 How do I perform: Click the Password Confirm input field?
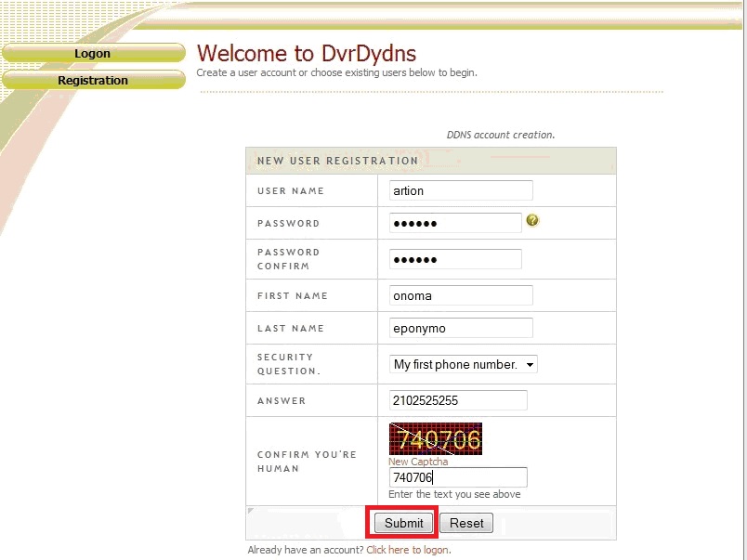455,259
